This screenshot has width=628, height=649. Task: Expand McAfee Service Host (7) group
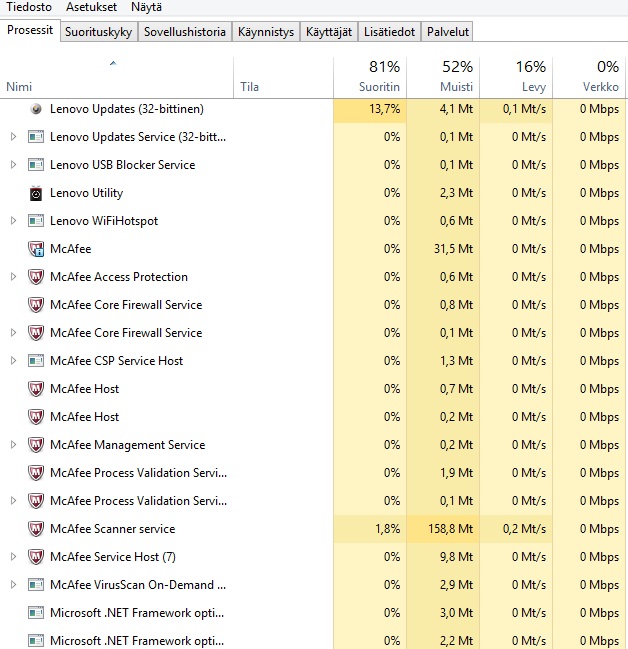(13, 557)
